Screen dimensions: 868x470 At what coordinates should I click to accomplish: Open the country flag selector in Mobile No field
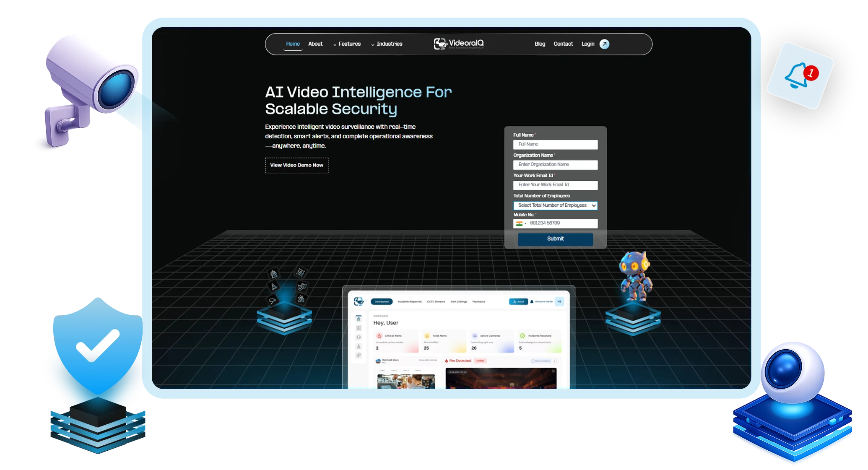point(520,223)
